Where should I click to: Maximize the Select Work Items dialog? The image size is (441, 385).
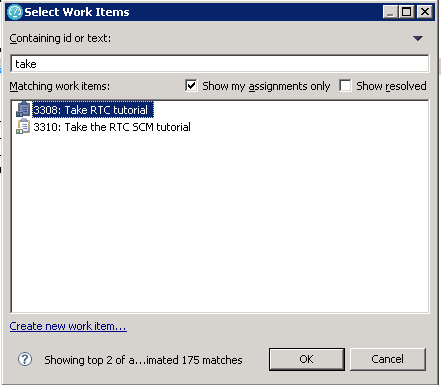(407, 12)
